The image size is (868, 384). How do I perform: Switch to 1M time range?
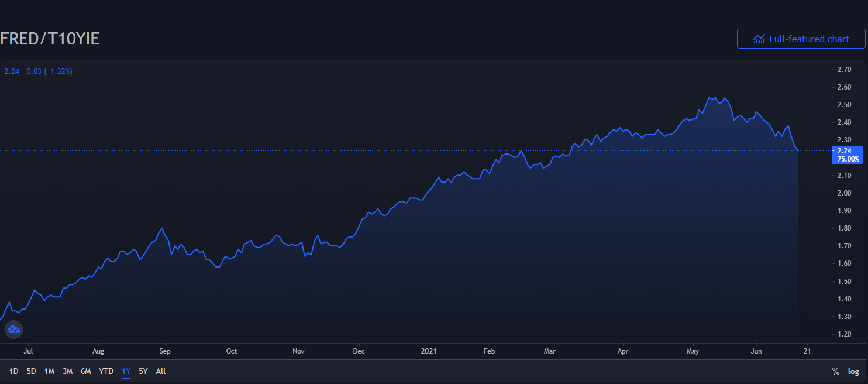tap(50, 371)
